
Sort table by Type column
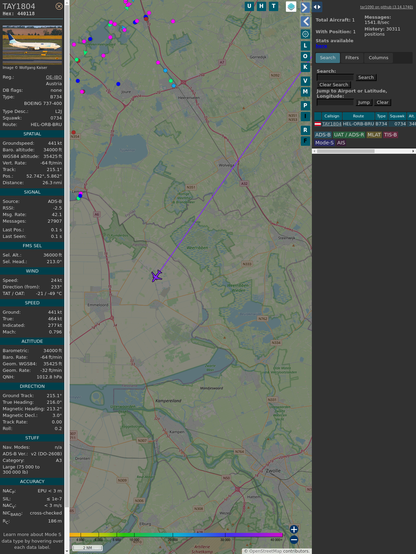coord(381,116)
